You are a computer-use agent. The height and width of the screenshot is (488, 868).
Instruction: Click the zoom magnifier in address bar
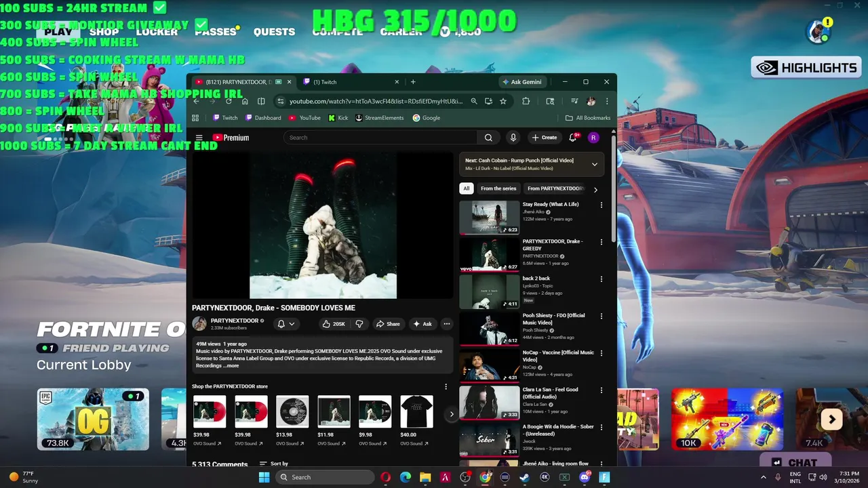pyautogui.click(x=474, y=101)
